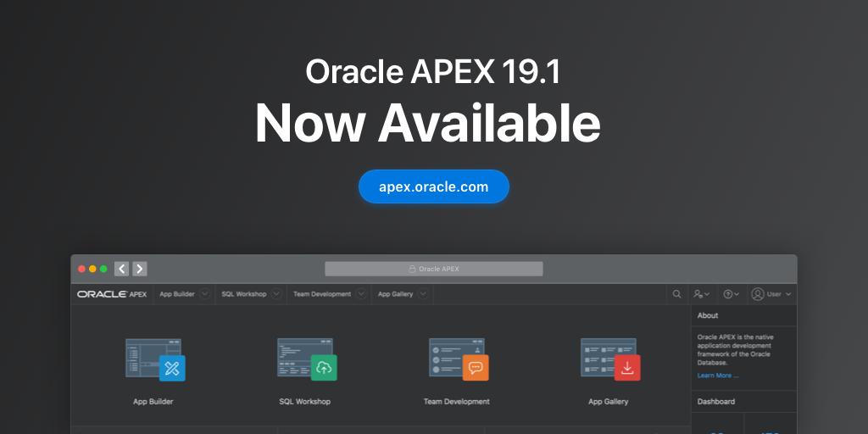The image size is (868, 434).
Task: Open the SQL Workshop menu item
Action: 244,294
